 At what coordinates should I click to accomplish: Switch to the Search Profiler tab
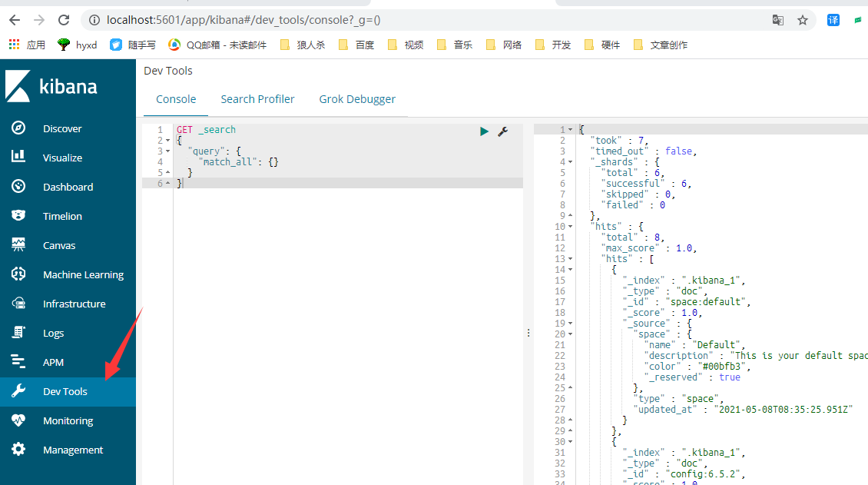pyautogui.click(x=257, y=99)
